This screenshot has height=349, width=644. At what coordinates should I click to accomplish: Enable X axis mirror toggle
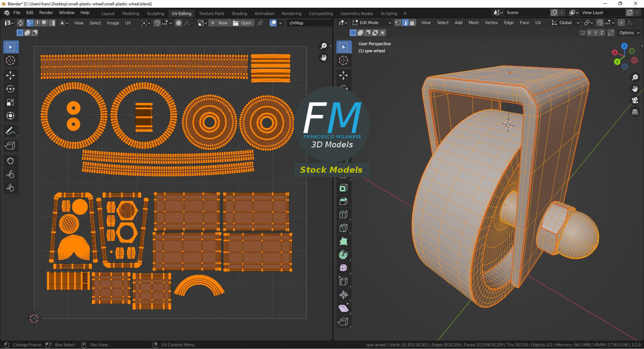pos(589,33)
